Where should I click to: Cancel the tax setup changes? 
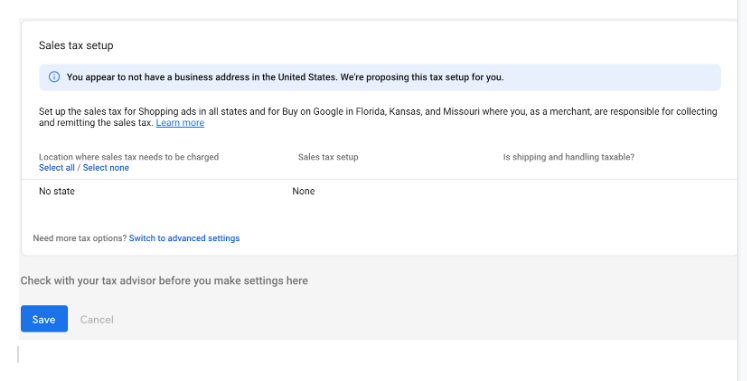click(97, 320)
